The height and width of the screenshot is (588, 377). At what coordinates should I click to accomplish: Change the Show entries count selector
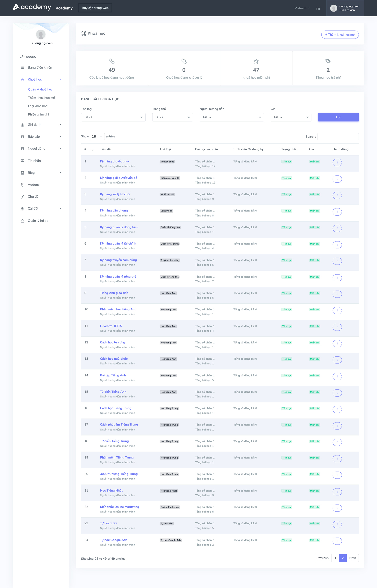click(x=97, y=137)
